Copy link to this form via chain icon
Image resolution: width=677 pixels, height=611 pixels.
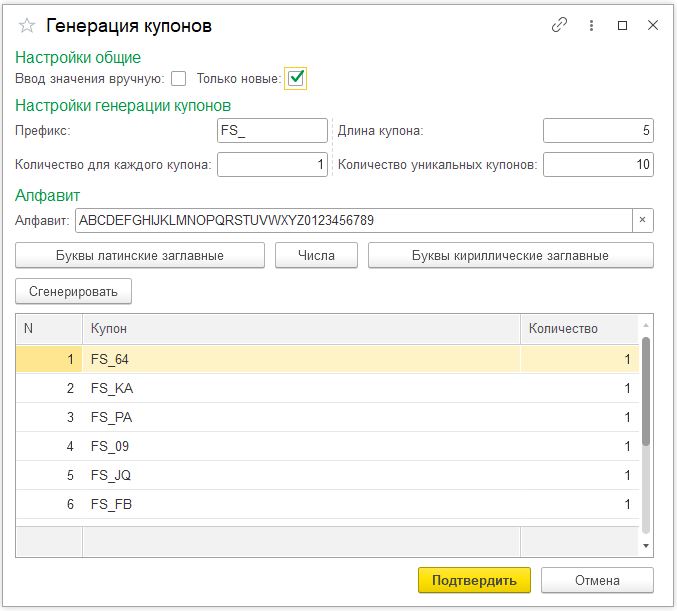[x=559, y=25]
